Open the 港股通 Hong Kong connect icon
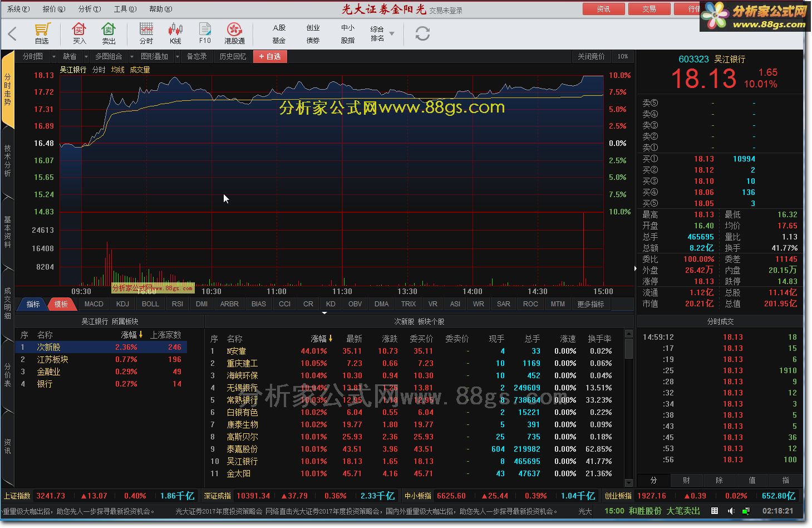This screenshot has width=812, height=528. tap(234, 33)
